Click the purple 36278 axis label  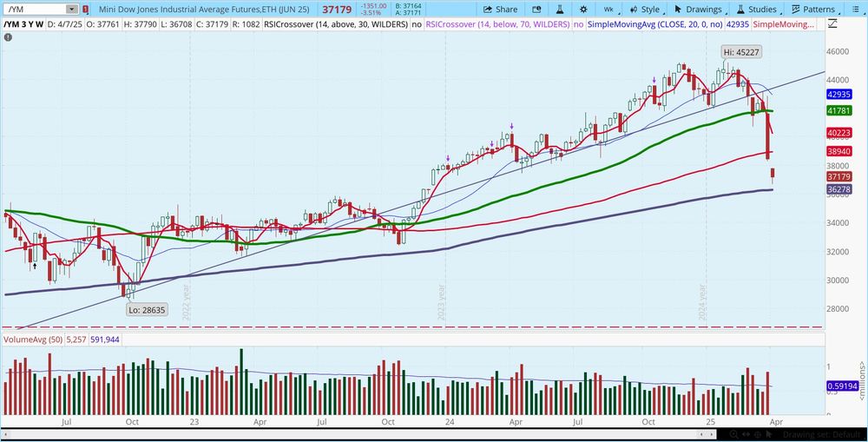pyautogui.click(x=838, y=189)
